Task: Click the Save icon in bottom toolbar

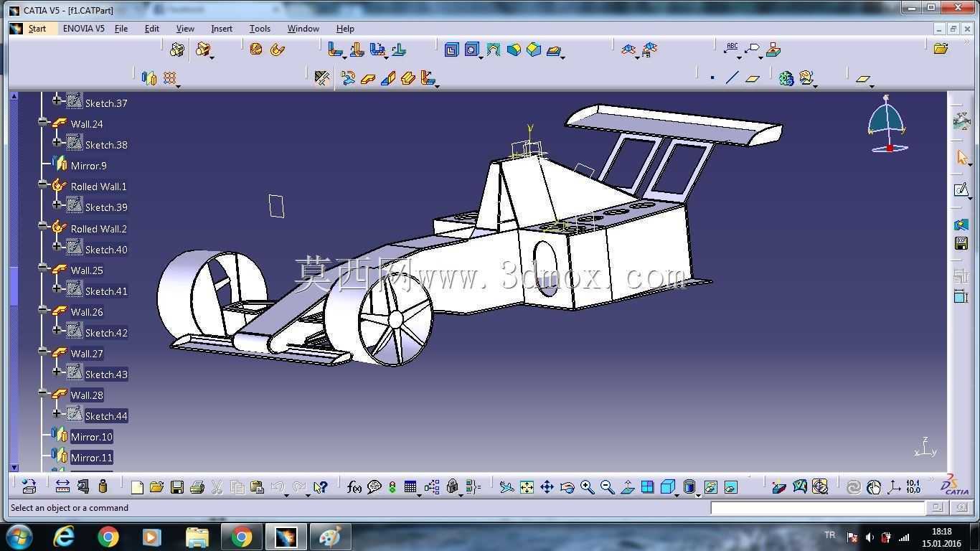Action: click(x=176, y=487)
